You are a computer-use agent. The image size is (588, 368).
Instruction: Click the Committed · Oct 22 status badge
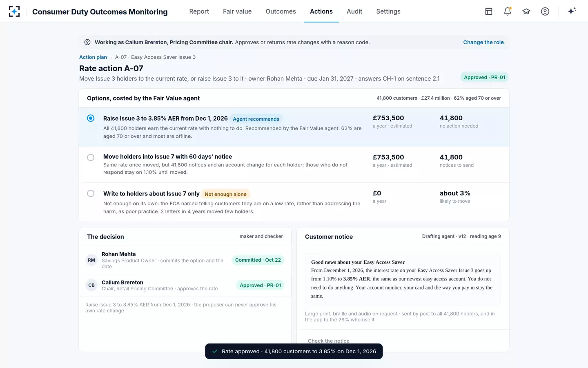coord(258,260)
